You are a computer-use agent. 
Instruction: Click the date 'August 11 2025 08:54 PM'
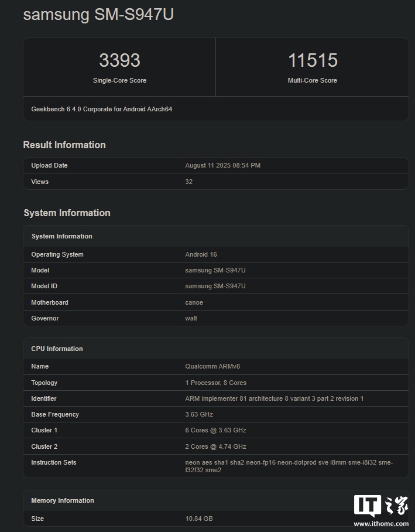pos(223,166)
